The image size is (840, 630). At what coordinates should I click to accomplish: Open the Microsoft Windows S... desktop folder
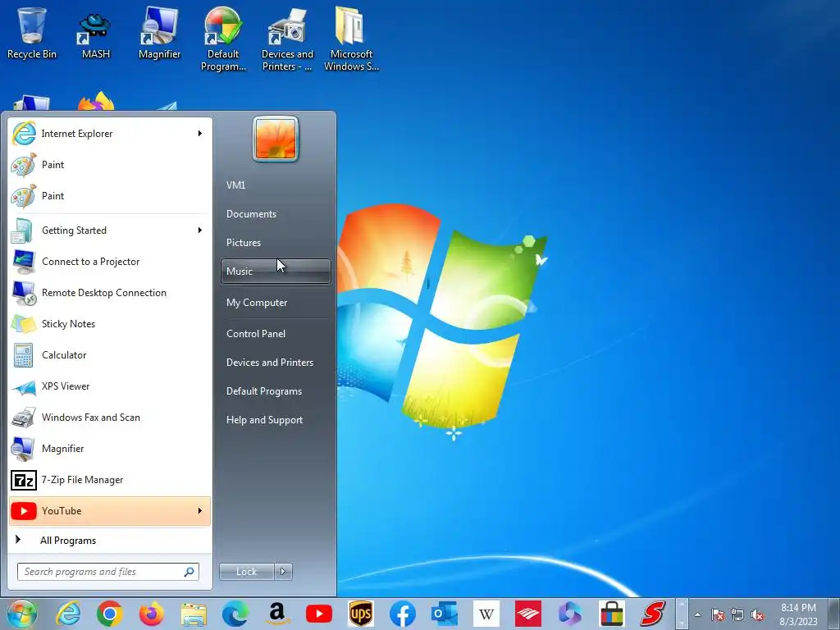(351, 39)
